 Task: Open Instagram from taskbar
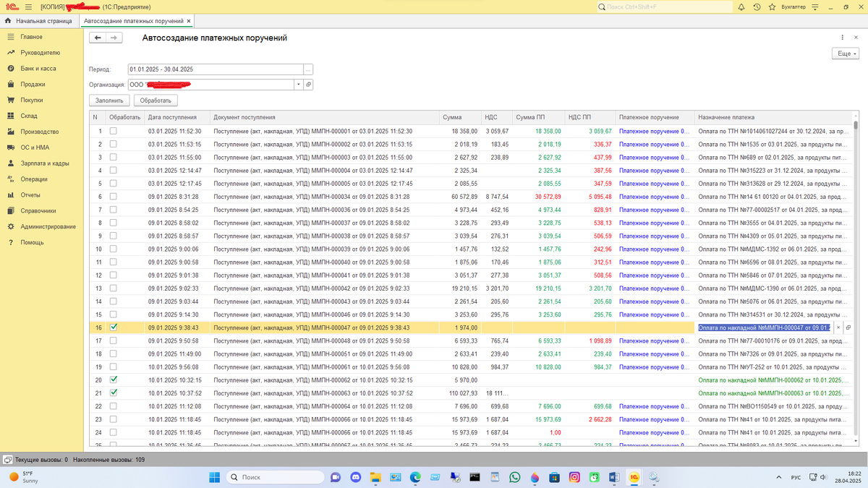coord(574,477)
